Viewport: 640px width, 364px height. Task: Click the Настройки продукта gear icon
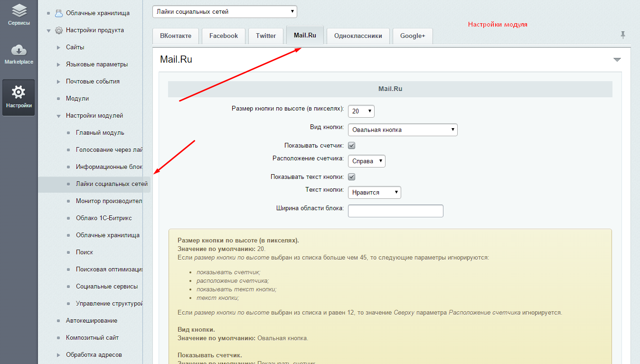[x=59, y=30]
